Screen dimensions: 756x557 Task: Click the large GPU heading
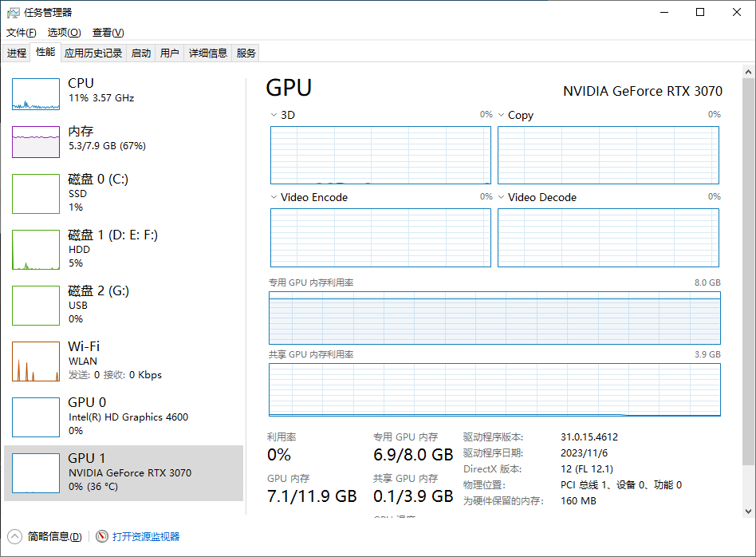[x=289, y=88]
